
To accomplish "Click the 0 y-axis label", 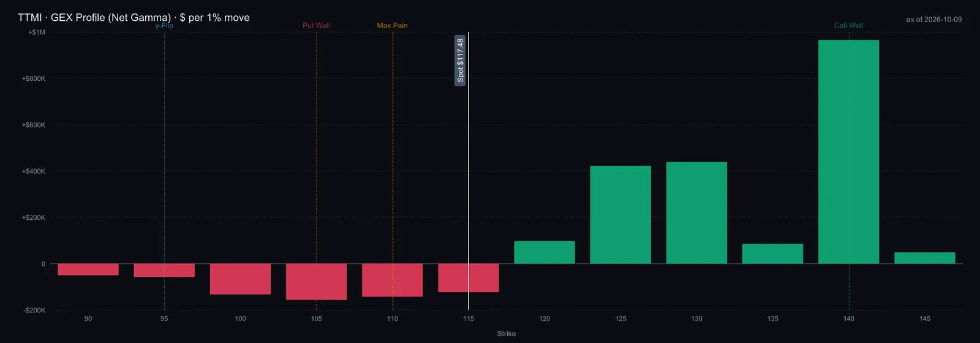I will coord(43,264).
